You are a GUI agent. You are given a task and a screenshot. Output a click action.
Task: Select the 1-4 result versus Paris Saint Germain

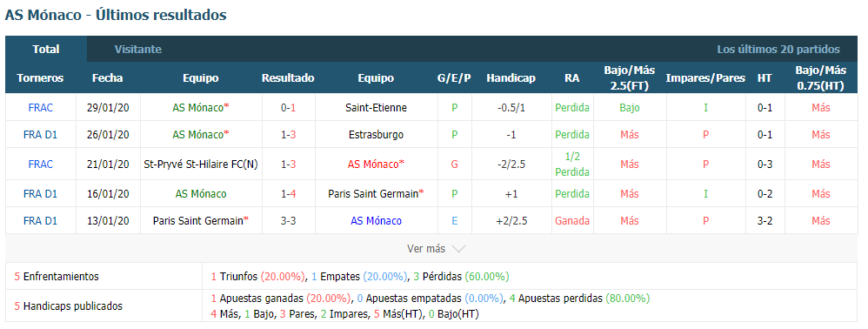288,194
